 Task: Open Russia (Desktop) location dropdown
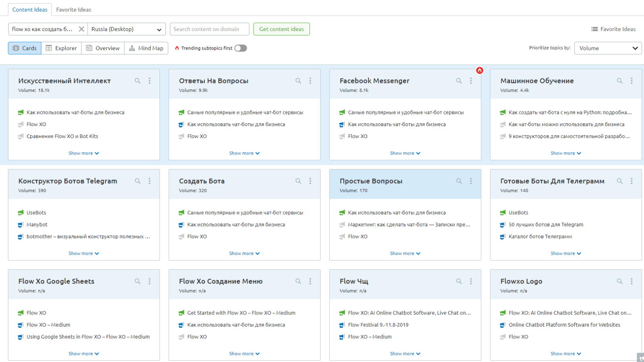pyautogui.click(x=126, y=29)
